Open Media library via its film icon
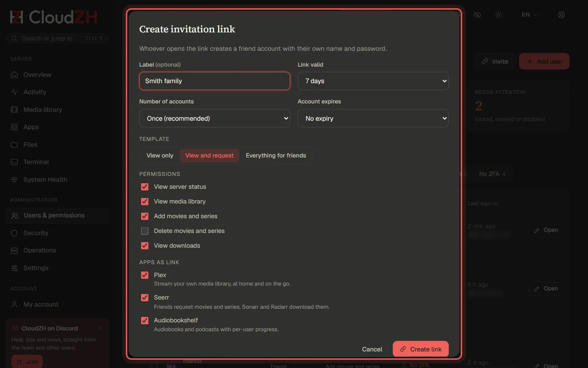The image size is (588, 368). pos(14,110)
